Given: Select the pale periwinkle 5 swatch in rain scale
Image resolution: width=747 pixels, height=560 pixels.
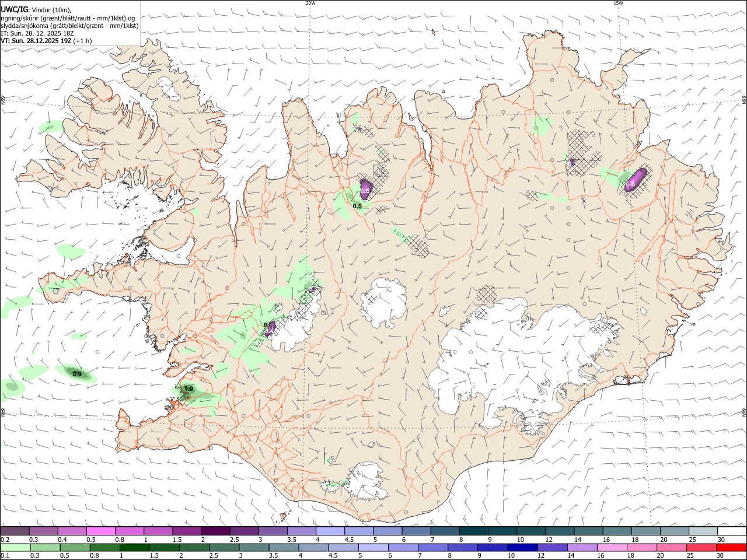Looking at the screenshot, I should pos(373,548).
